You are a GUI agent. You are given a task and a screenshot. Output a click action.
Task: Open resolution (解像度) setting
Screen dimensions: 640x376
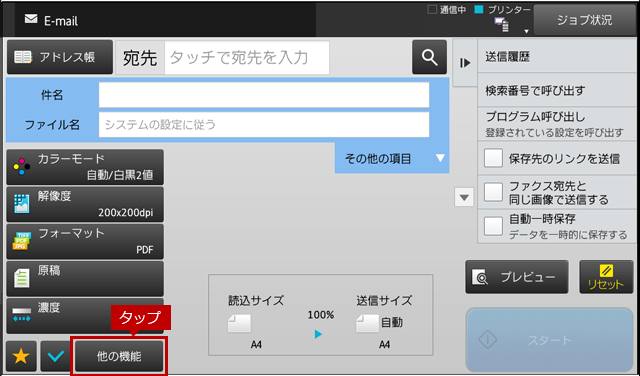click(85, 204)
